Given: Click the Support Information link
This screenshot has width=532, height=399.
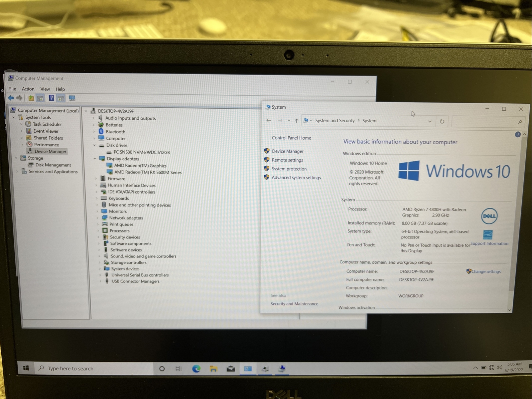Looking at the screenshot, I should pos(489,243).
